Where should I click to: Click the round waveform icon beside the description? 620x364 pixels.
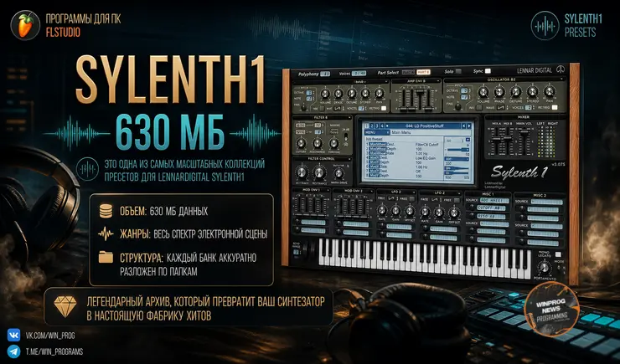87,170
